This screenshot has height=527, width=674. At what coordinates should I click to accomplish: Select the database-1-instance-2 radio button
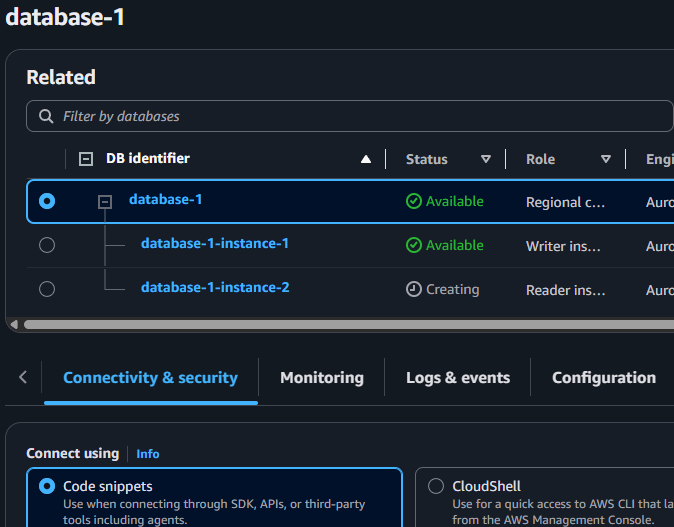(47, 289)
